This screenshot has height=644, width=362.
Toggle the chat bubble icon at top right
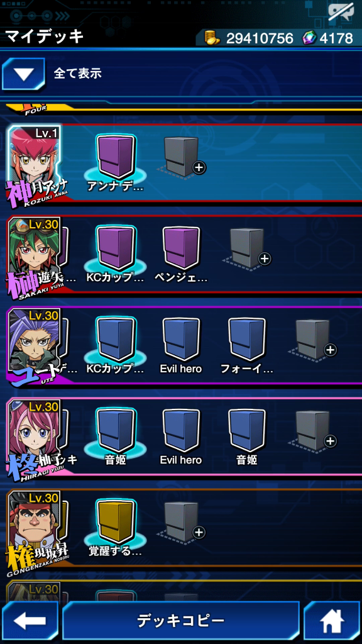340,13
